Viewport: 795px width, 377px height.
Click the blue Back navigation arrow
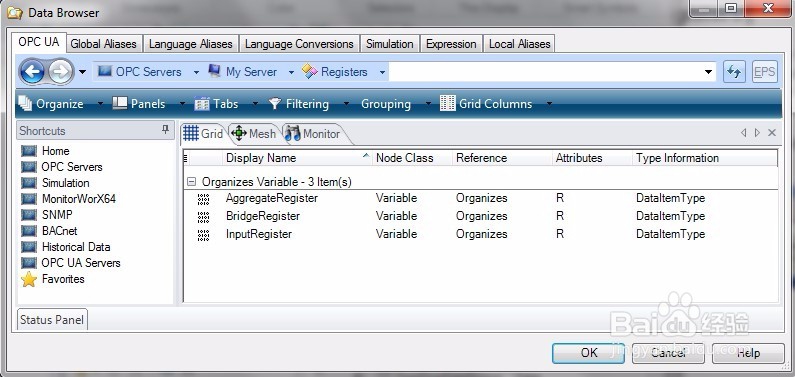coord(32,72)
